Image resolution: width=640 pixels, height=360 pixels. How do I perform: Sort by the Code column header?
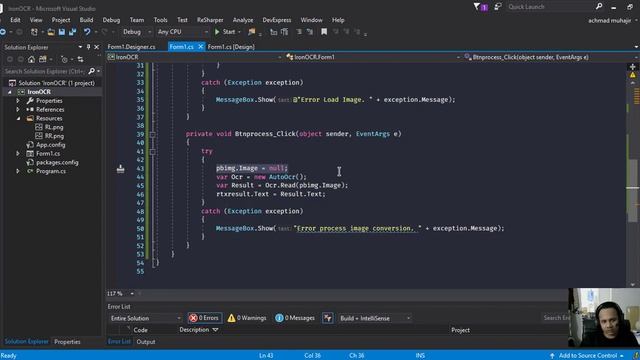(140, 330)
